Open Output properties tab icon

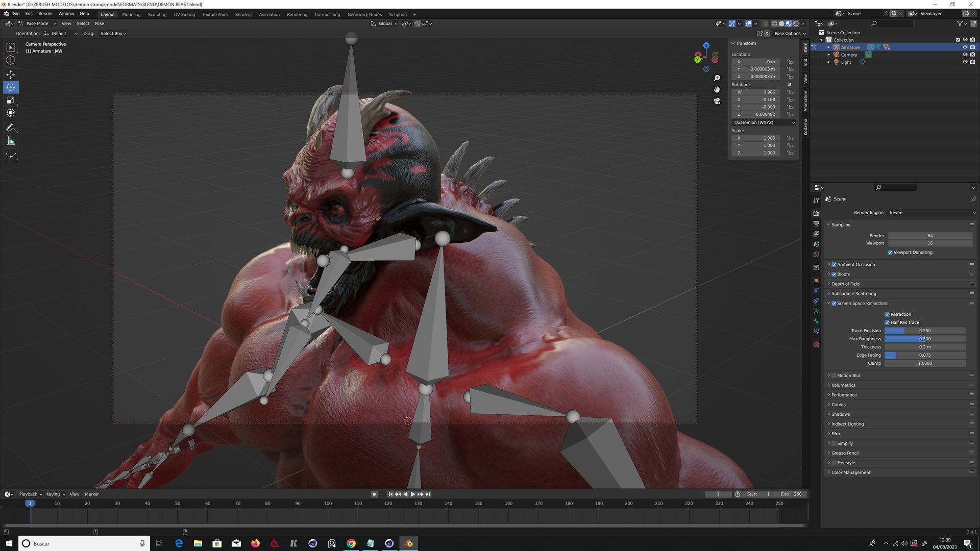[816, 223]
